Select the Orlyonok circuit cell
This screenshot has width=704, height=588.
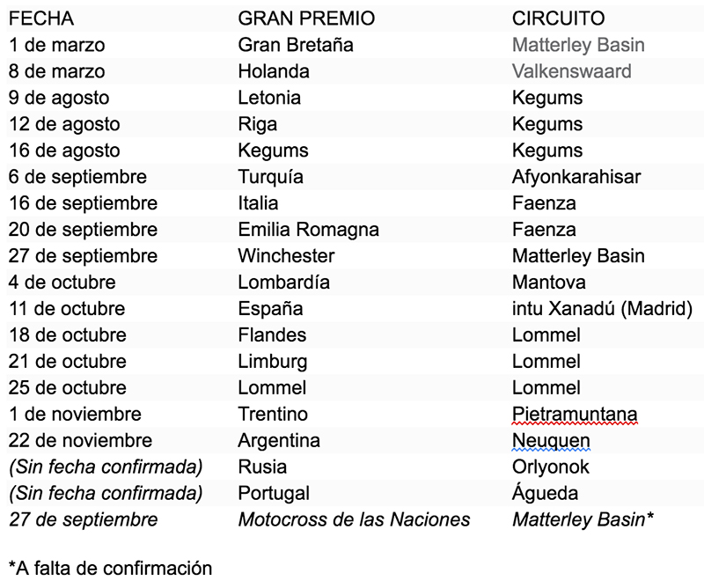(551, 467)
